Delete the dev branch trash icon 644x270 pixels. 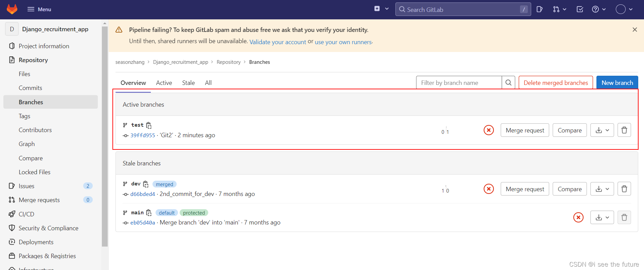tap(624, 189)
